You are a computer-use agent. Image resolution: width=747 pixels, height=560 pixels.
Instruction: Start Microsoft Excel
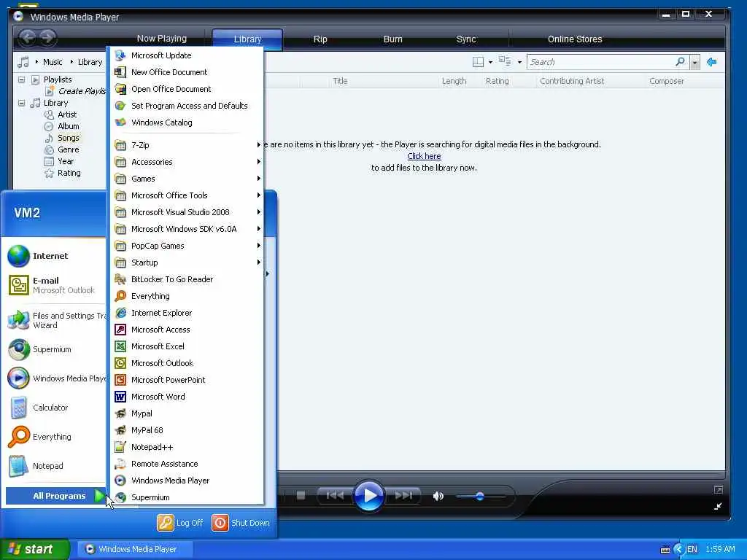click(x=187, y=346)
